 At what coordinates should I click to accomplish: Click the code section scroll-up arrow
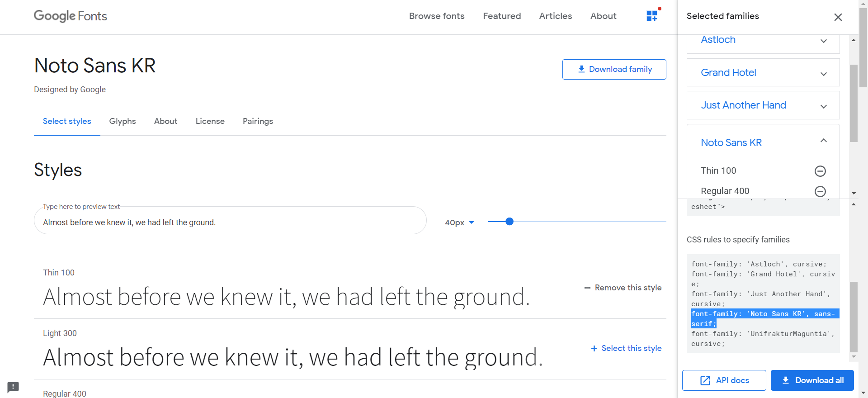pos(854,204)
